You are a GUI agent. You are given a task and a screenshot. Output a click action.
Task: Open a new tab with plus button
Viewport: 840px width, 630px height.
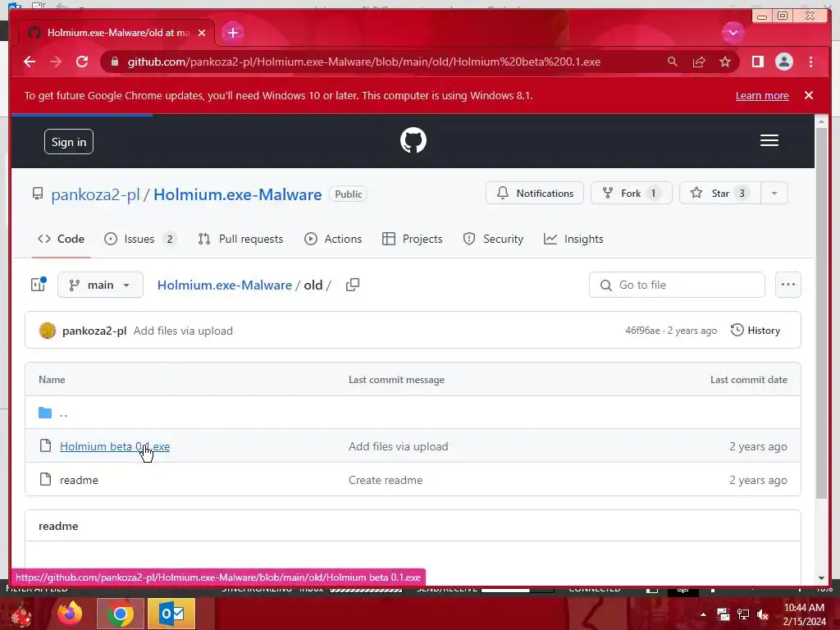click(232, 33)
